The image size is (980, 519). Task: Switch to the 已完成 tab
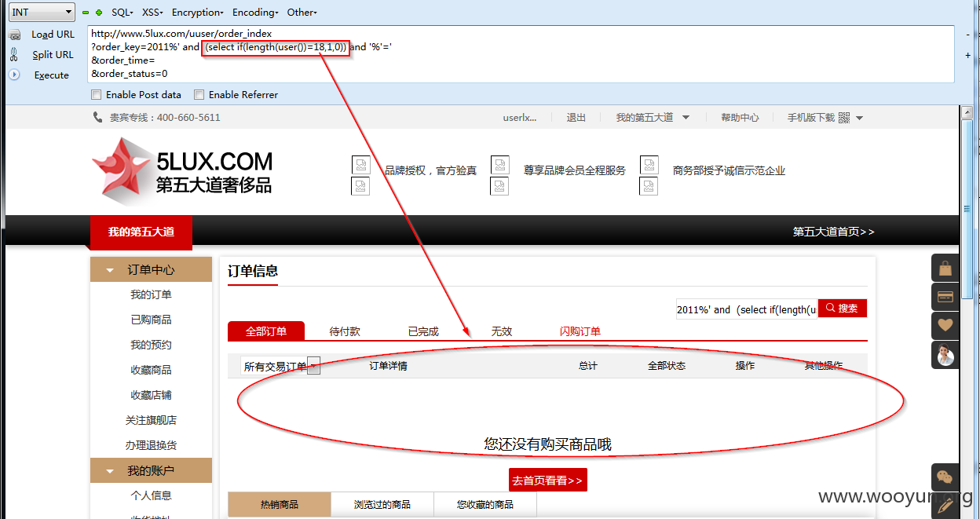tap(423, 331)
